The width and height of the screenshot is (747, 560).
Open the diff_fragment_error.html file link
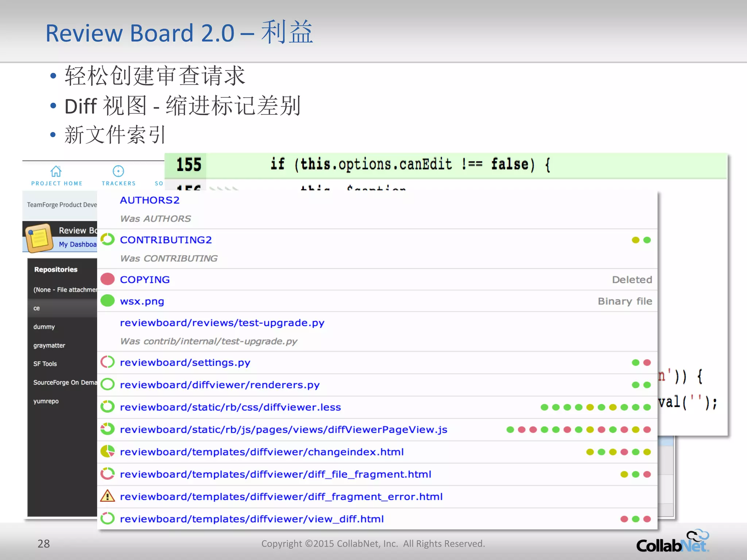(281, 497)
